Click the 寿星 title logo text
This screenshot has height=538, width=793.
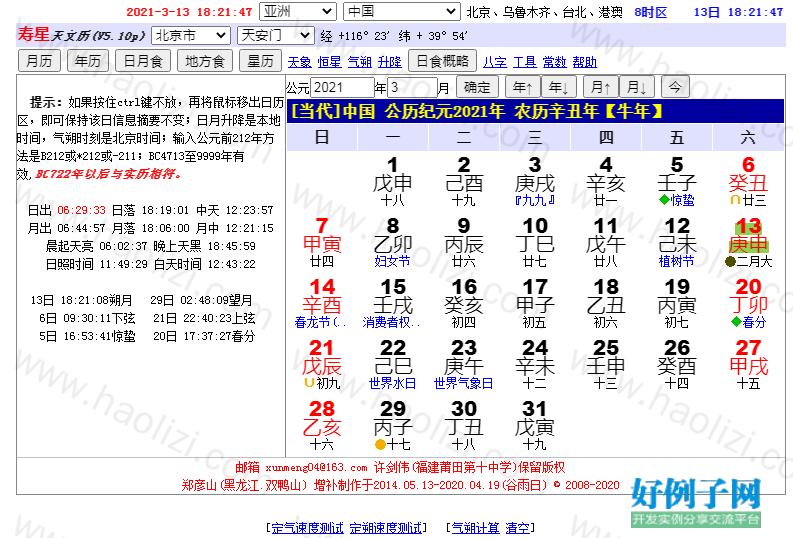pos(33,34)
